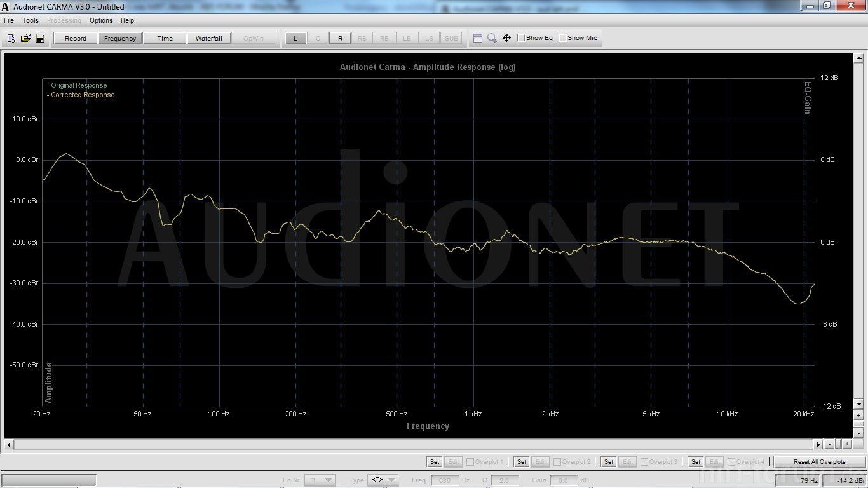The height and width of the screenshot is (488, 868).
Task: Open the Tools menu
Action: [31, 21]
